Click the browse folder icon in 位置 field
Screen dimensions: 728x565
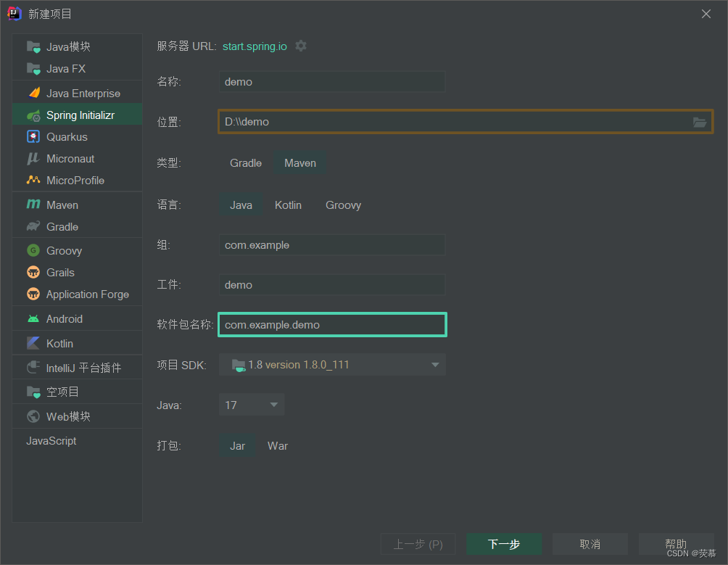(699, 122)
